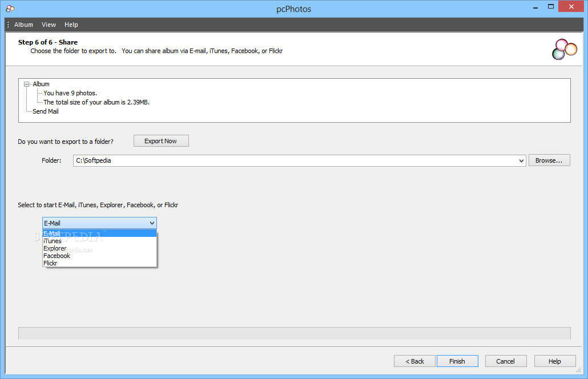Viewport: 588px width, 379px height.
Task: Choose Explorer from the share list
Action: 99,248
